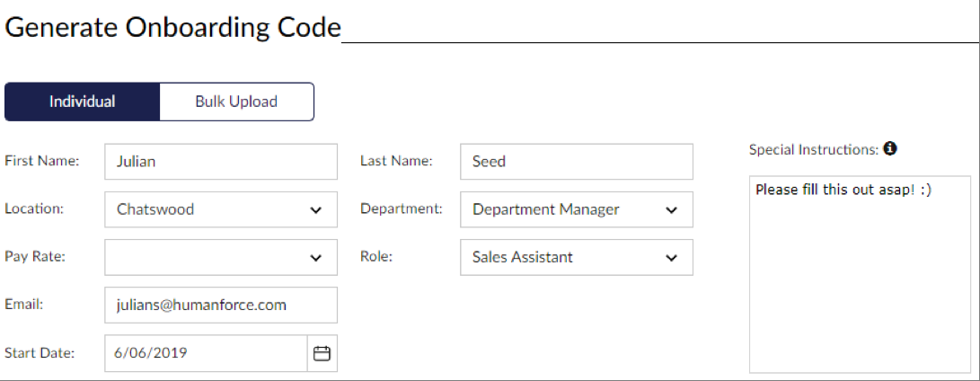Open the Start Date calendar picker
This screenshot has width=980, height=381.
click(322, 353)
